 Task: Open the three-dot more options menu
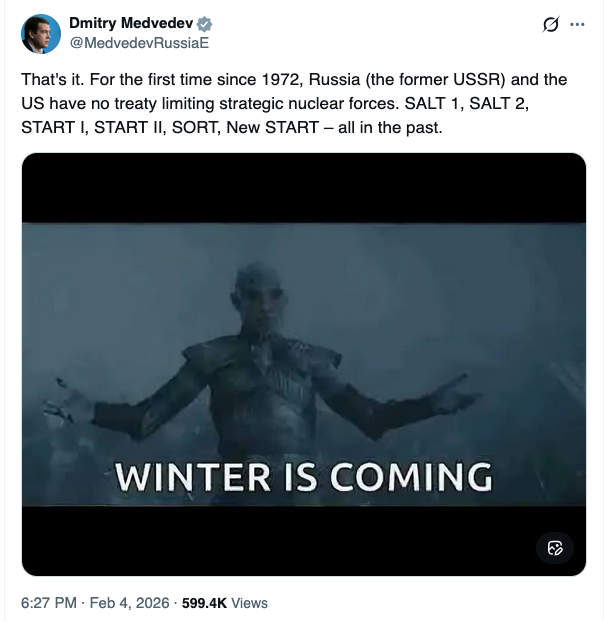click(x=577, y=25)
